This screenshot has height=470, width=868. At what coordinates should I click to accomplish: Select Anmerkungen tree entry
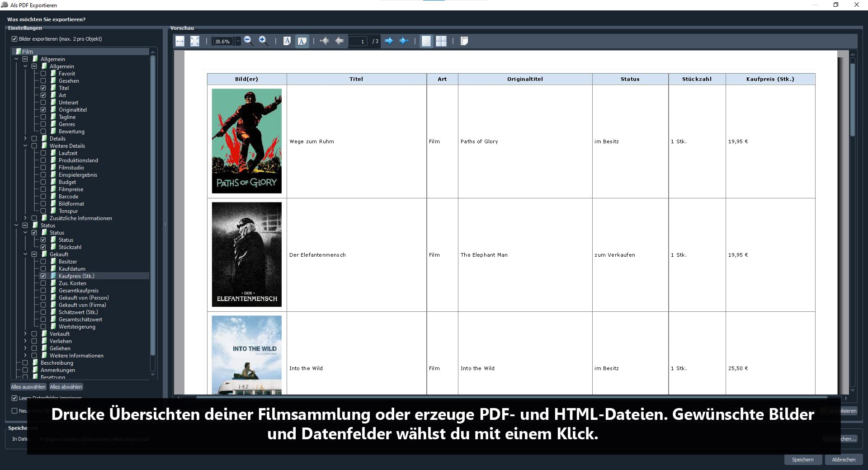58,370
